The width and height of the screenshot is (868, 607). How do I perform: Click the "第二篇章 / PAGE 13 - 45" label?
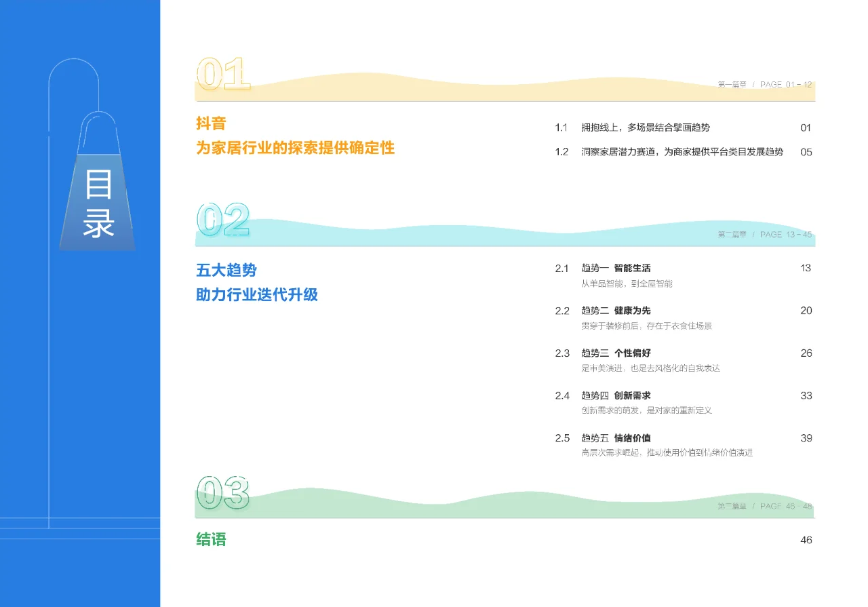pyautogui.click(x=764, y=235)
